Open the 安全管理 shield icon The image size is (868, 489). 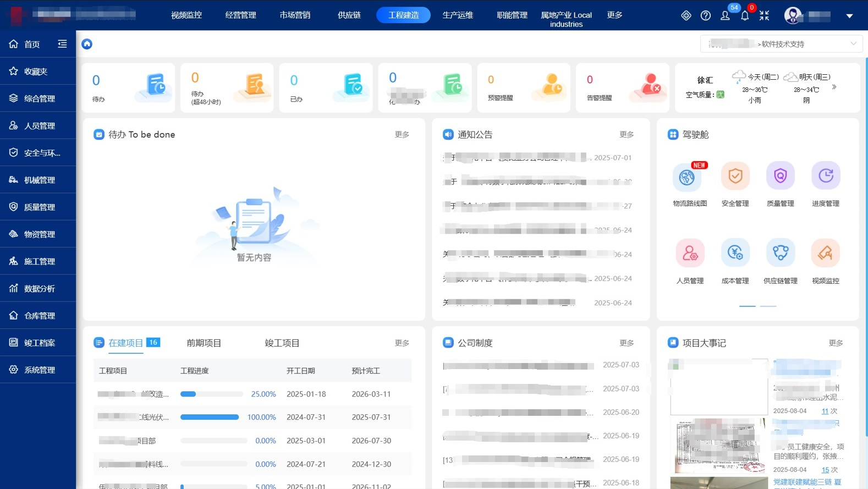735,176
